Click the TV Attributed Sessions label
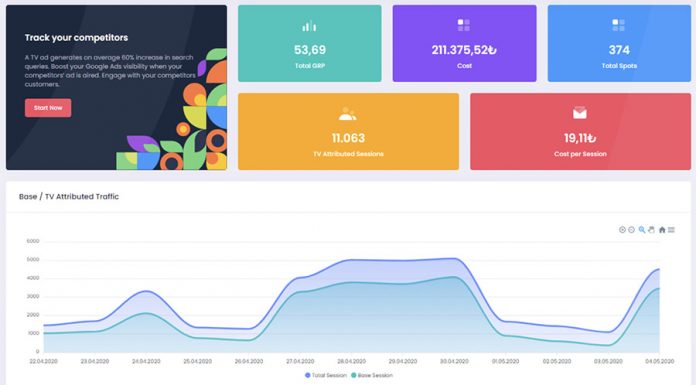This screenshot has width=696, height=385. (x=348, y=154)
